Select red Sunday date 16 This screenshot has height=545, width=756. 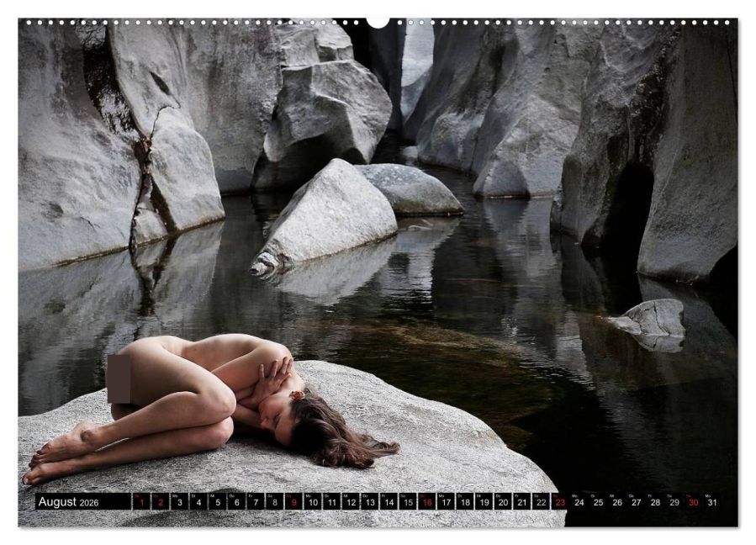(x=427, y=501)
